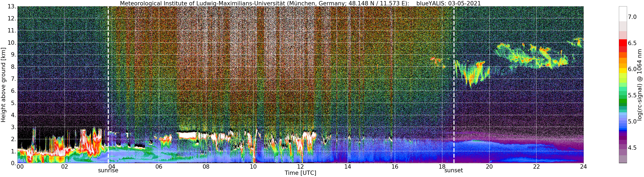Click the '9.' height tick label
Image resolution: width=644 pixels, height=177 pixels.
(14, 55)
